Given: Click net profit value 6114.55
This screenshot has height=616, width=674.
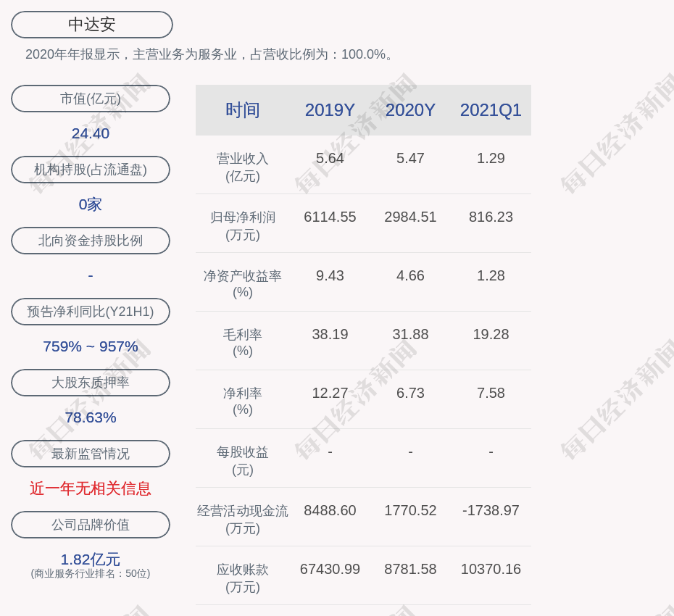Looking at the screenshot, I should point(330,217).
